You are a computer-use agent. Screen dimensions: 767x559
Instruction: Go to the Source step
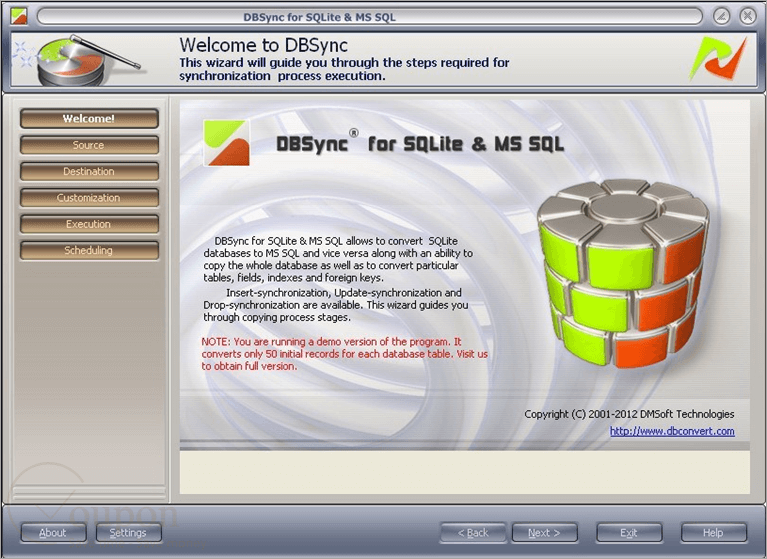pos(89,145)
